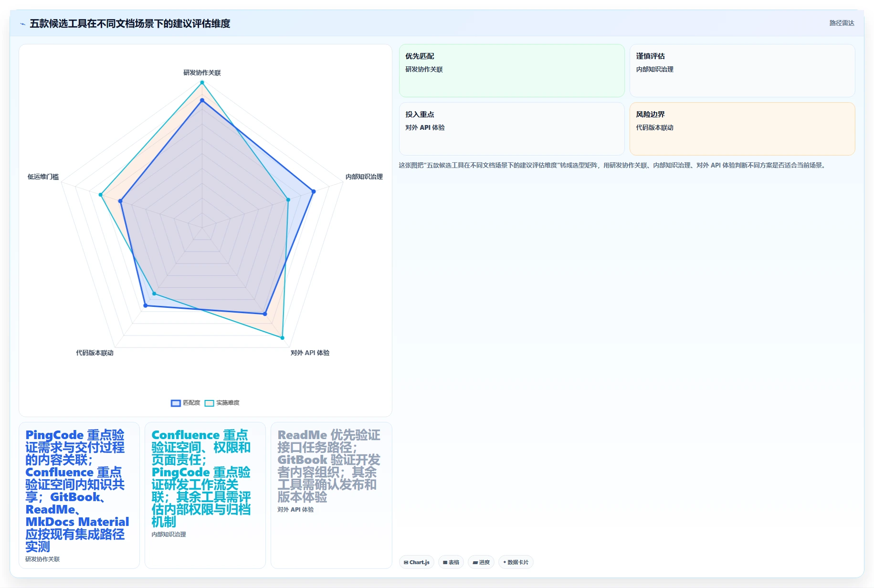874x588 pixels.
Task: Click 匹配度 data point on 代码版本联动 axis
Action: tap(146, 305)
